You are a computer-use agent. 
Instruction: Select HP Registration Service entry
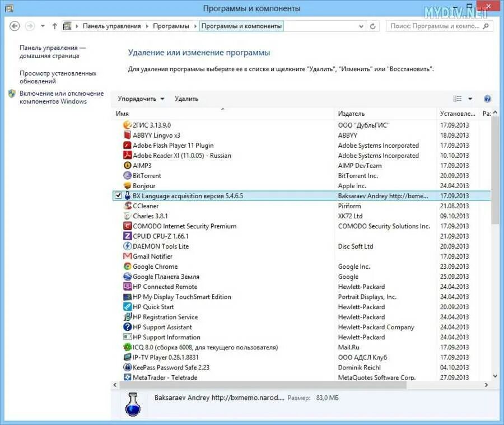(301, 317)
